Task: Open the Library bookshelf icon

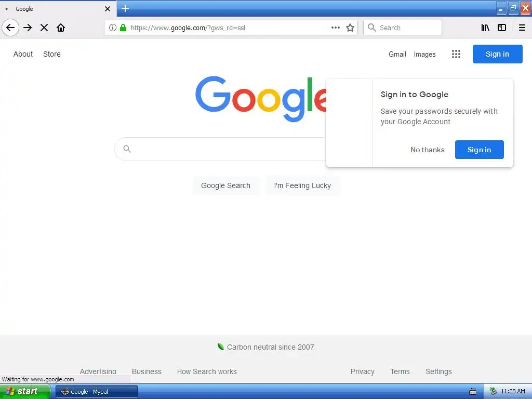Action: tap(485, 28)
